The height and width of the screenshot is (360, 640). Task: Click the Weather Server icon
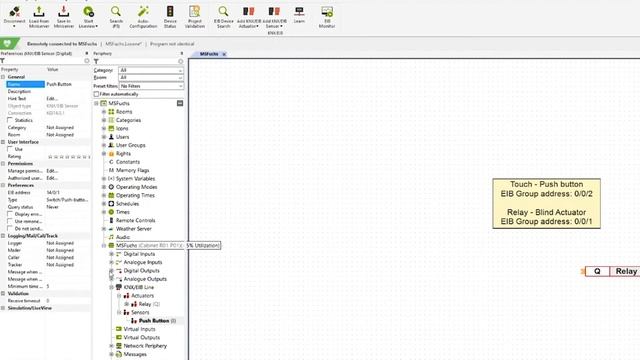pyautogui.click(x=111, y=229)
